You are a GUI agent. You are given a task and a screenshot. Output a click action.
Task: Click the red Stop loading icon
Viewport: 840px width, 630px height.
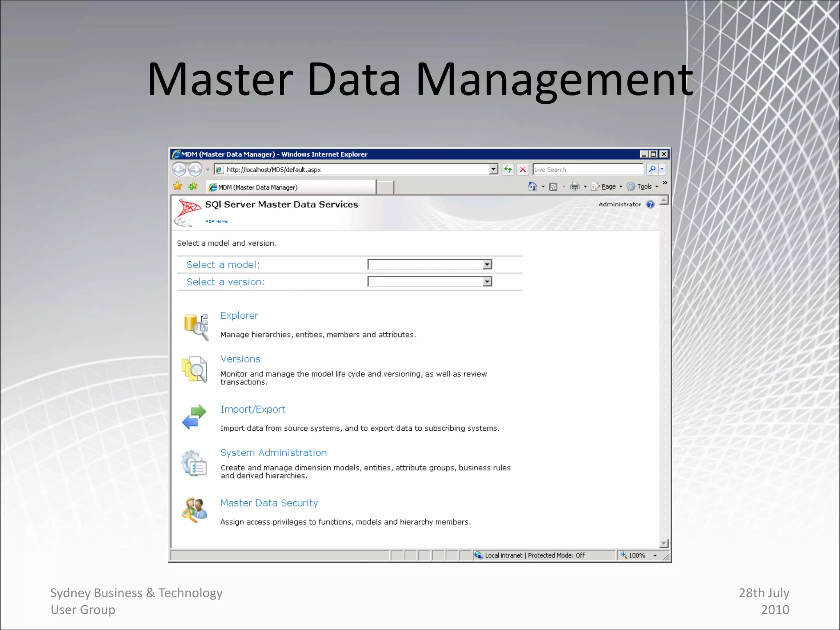pyautogui.click(x=523, y=169)
